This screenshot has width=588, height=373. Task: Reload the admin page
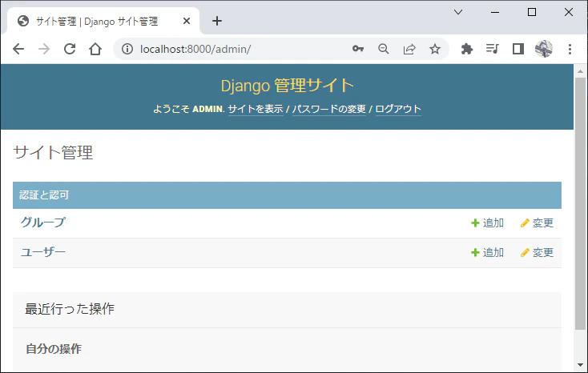click(70, 49)
